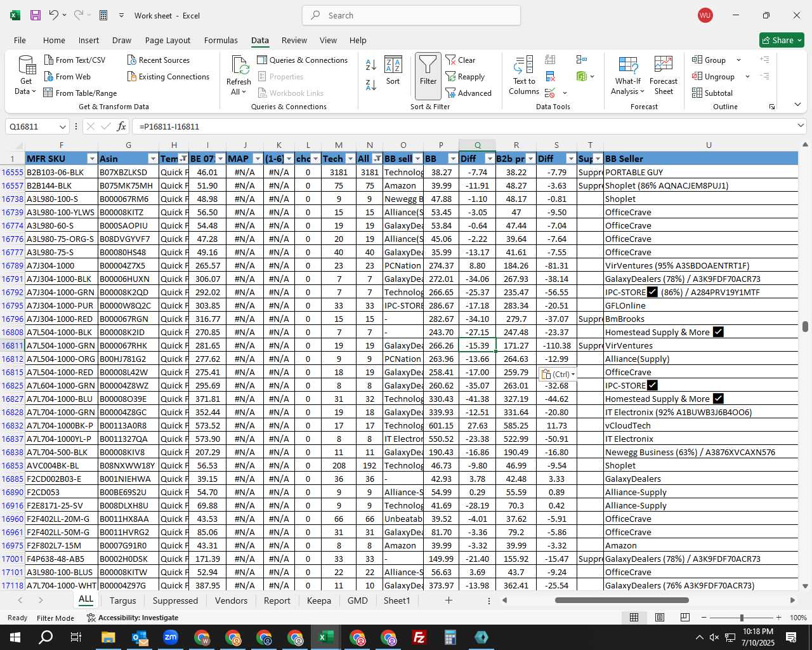Import From Table/Range
The height and width of the screenshot is (650, 812).
click(80, 93)
